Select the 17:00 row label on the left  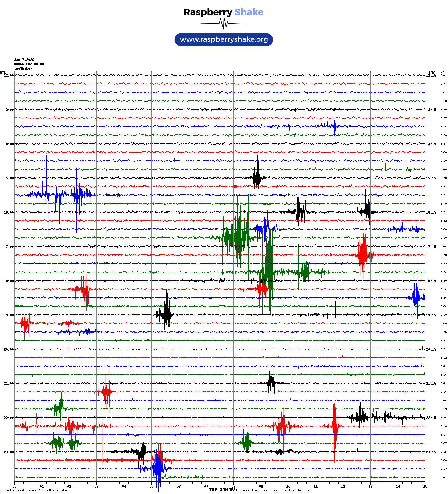pos(9,247)
